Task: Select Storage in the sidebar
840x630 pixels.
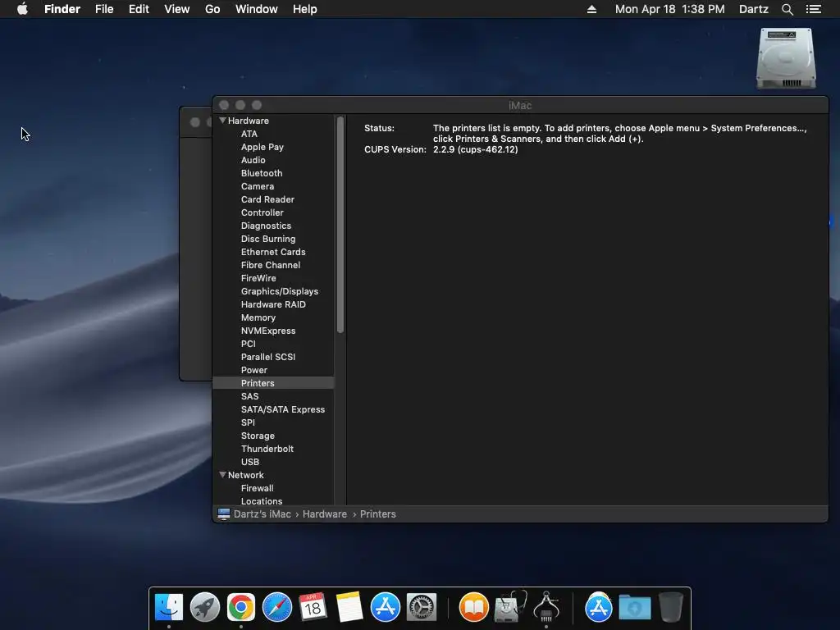Action: (258, 436)
